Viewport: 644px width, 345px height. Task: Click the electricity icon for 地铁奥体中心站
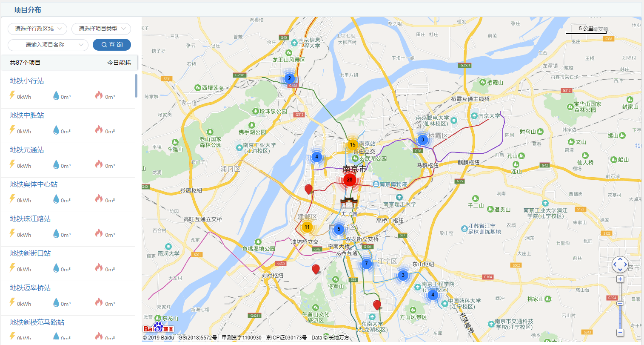coord(12,198)
